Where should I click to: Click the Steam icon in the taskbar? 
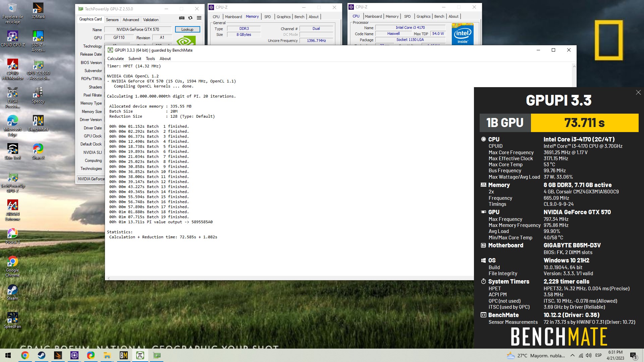(41, 355)
